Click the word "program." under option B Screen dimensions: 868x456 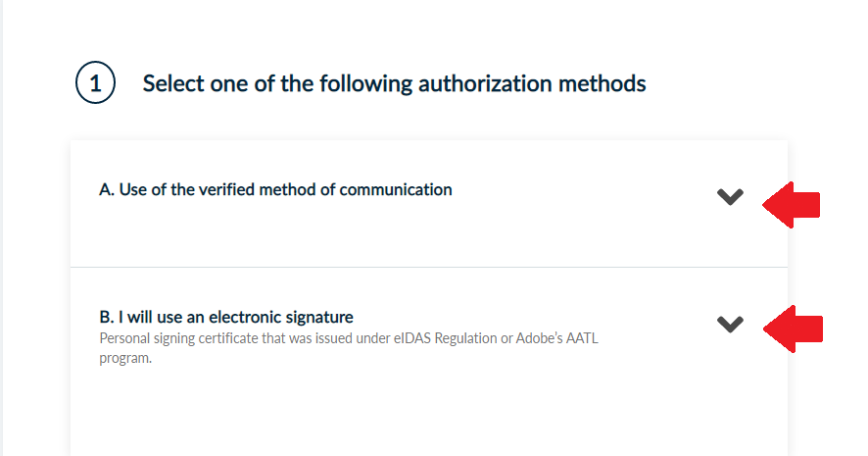(125, 358)
